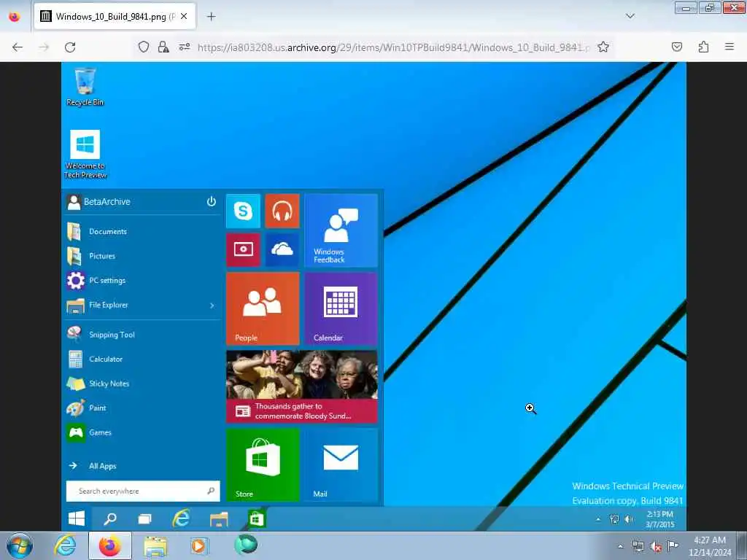Go back with the Firefox back arrow
The height and width of the screenshot is (560, 747).
[18, 47]
